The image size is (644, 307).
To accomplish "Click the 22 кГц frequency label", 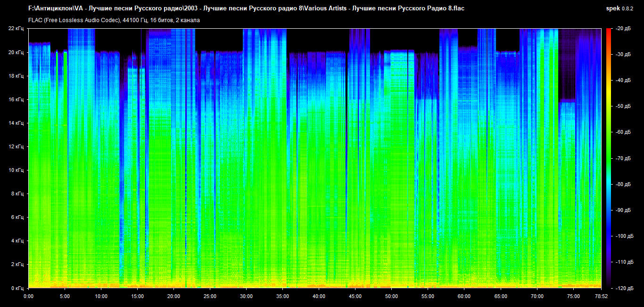I will pos(17,29).
